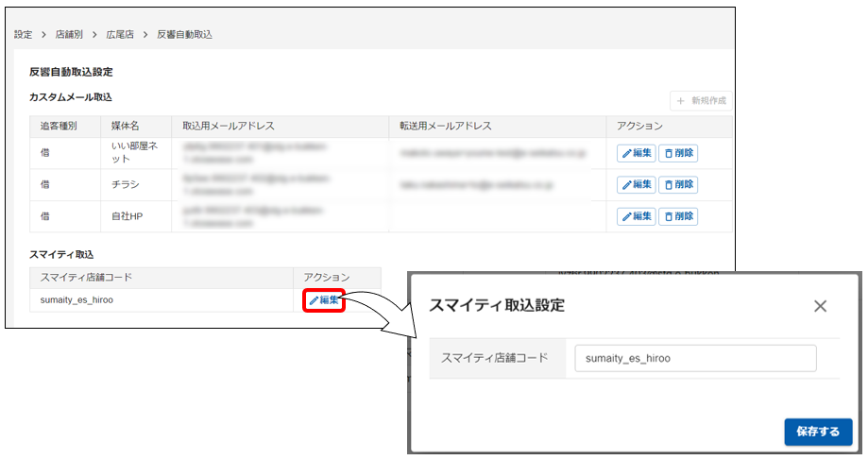Edit the チラシ row entry
This screenshot has height=460, width=868.
[x=636, y=184]
